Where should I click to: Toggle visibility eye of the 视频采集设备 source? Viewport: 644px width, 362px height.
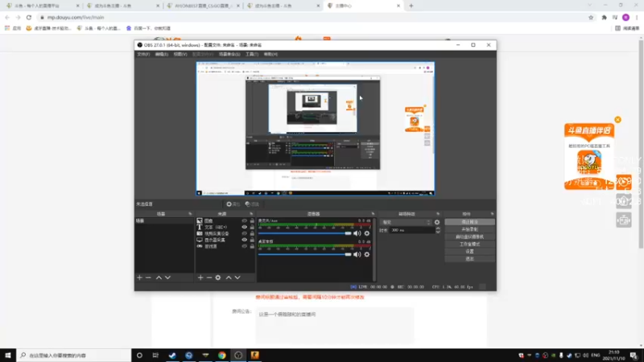tap(245, 233)
